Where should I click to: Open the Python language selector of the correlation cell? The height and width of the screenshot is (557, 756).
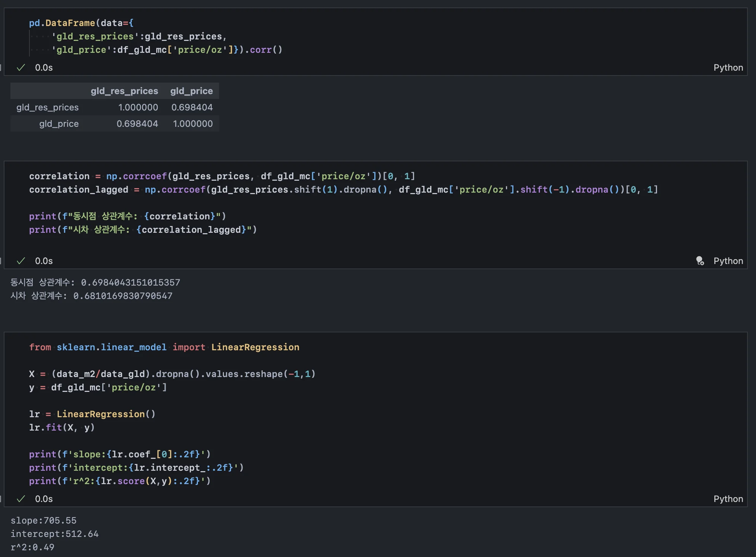(x=728, y=261)
